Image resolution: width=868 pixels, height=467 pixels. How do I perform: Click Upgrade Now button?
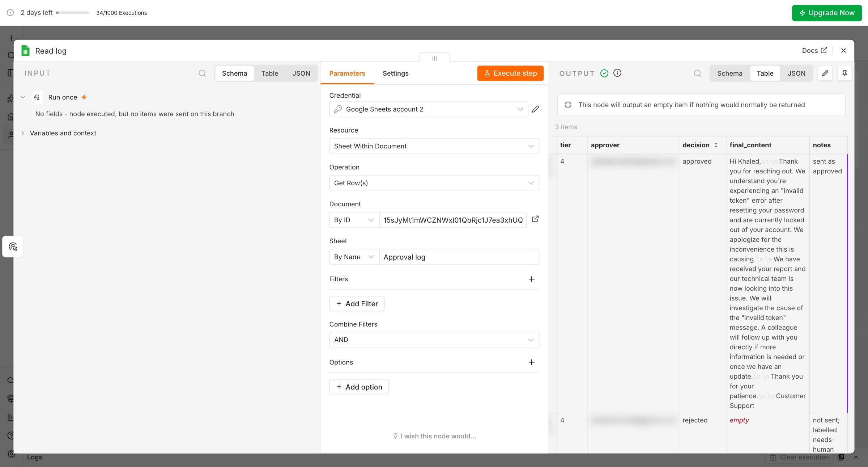(827, 13)
